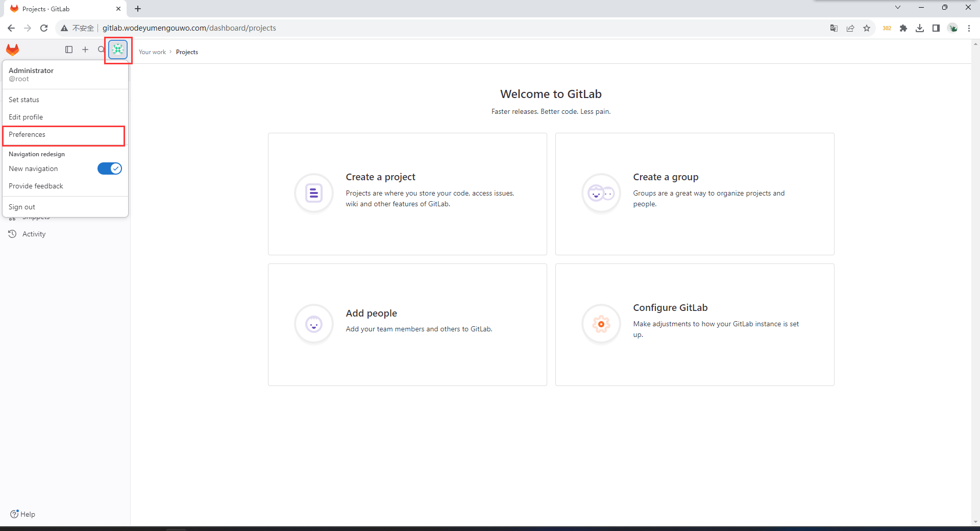980x531 pixels.
Task: Sign out of GitLab
Action: (x=22, y=207)
